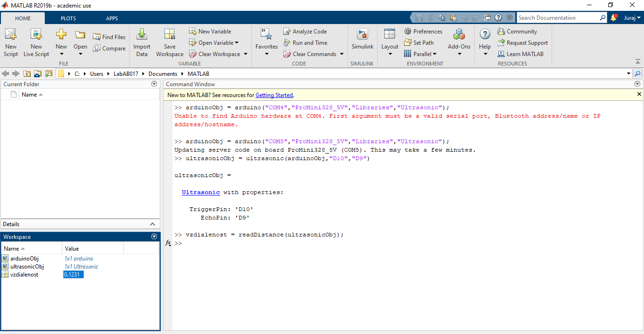Click the fx function browser button
644x334 pixels.
point(168,243)
